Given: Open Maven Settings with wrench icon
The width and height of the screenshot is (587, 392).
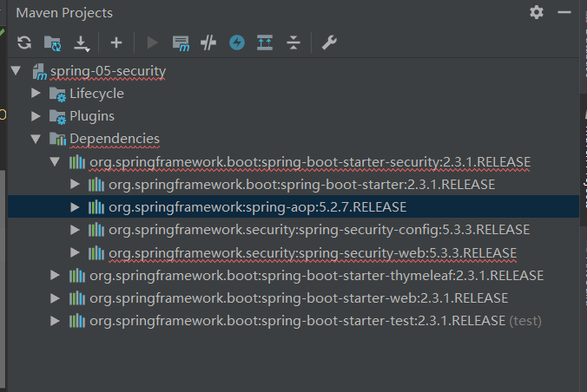Looking at the screenshot, I should click(x=328, y=42).
